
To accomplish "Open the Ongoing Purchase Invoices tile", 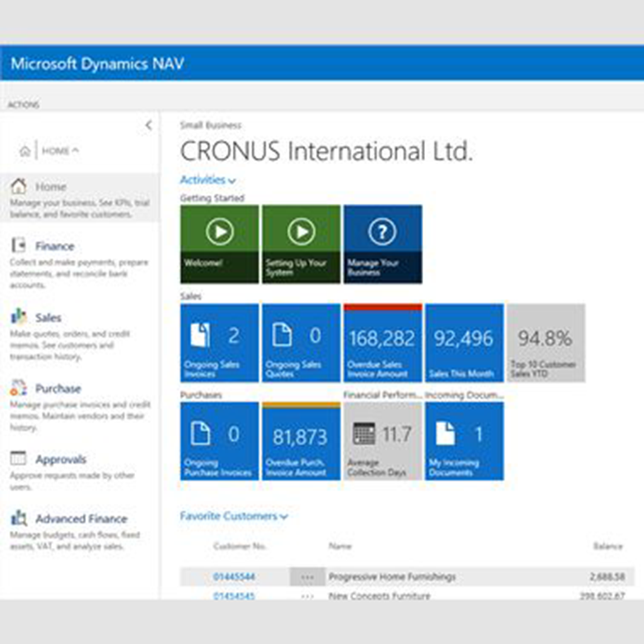I will (219, 441).
